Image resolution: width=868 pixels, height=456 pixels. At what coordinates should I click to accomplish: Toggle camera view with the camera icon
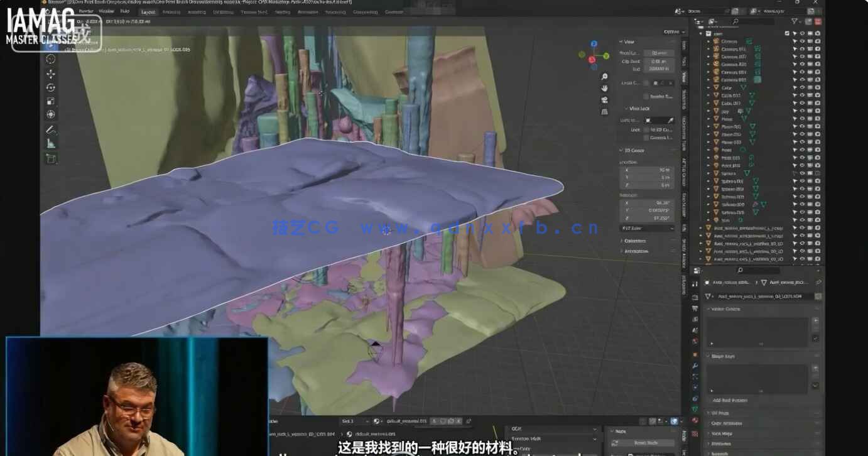pos(604,100)
